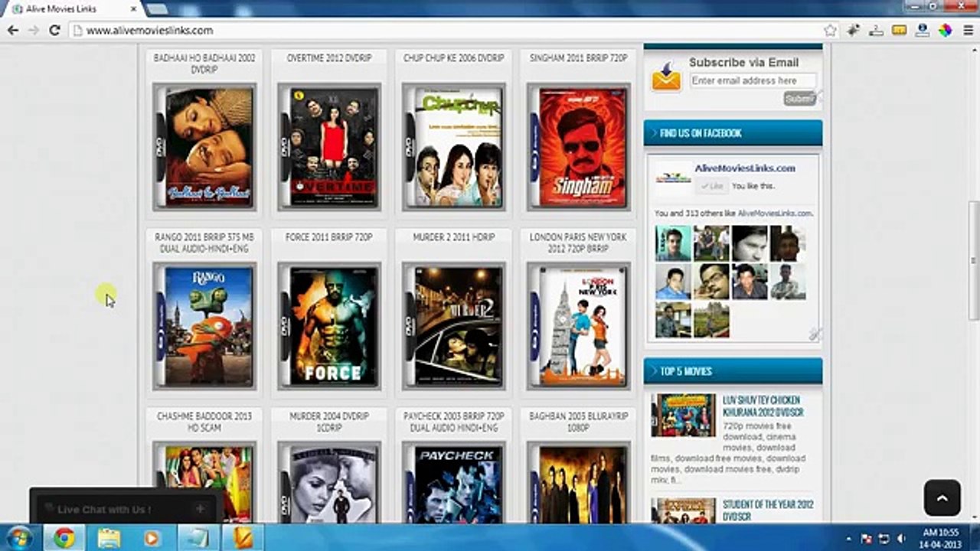Click 'LONDON PARIS NEW YORK 2012' title
This screenshot has height=551, width=980.
(579, 243)
